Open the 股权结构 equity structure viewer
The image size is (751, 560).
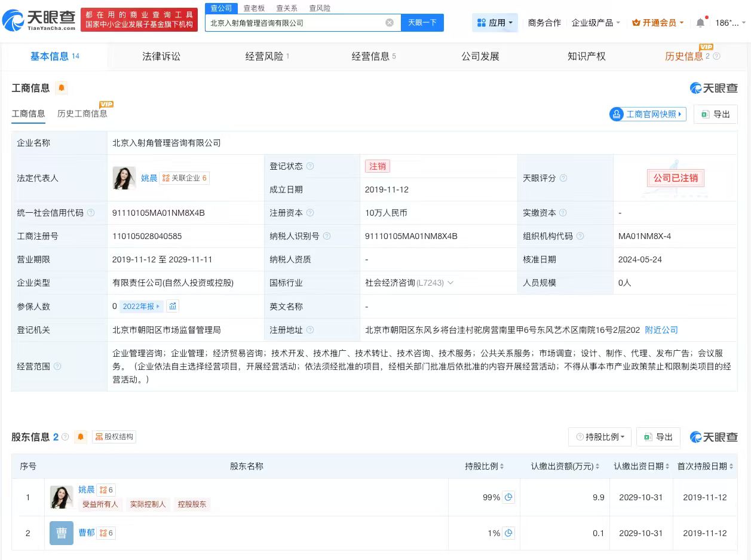point(114,437)
